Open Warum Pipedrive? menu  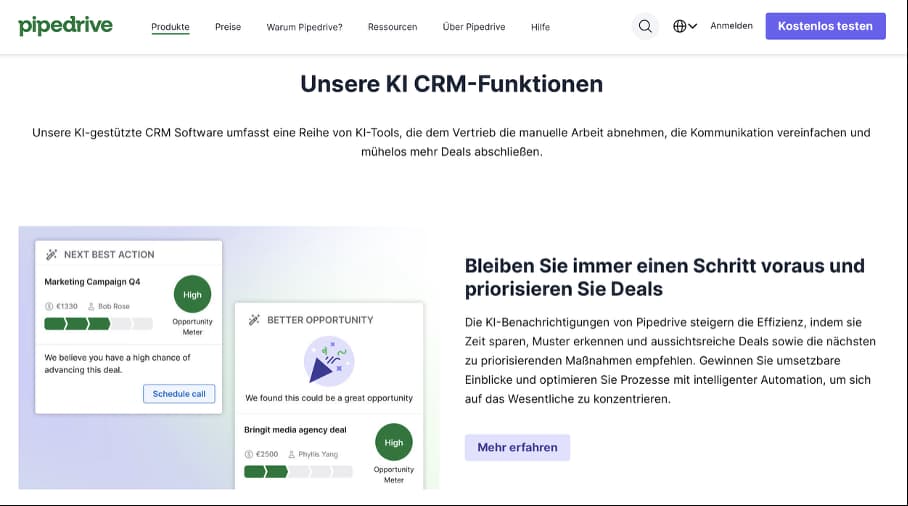pyautogui.click(x=304, y=27)
